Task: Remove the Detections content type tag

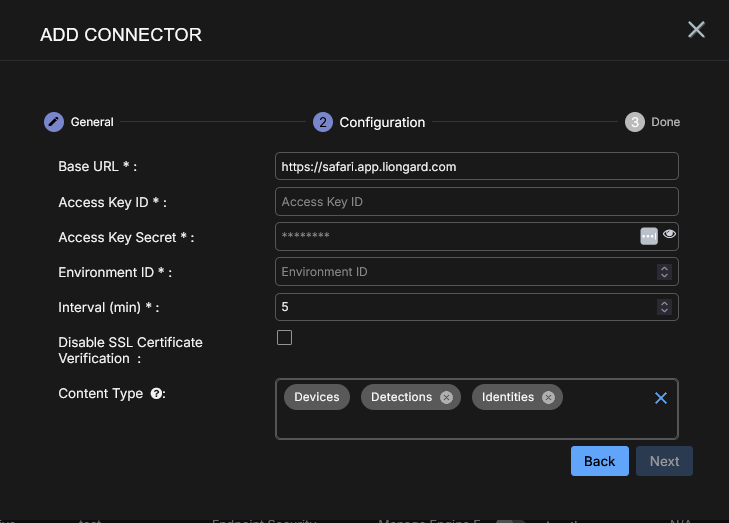Action: click(x=446, y=397)
